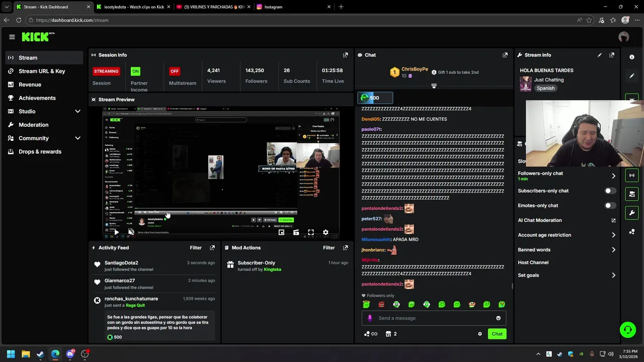
Task: Pop out the Chat panel
Action: (x=505, y=55)
